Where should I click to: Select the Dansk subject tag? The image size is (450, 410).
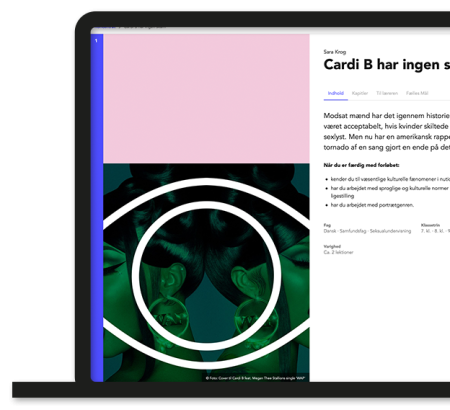(330, 231)
